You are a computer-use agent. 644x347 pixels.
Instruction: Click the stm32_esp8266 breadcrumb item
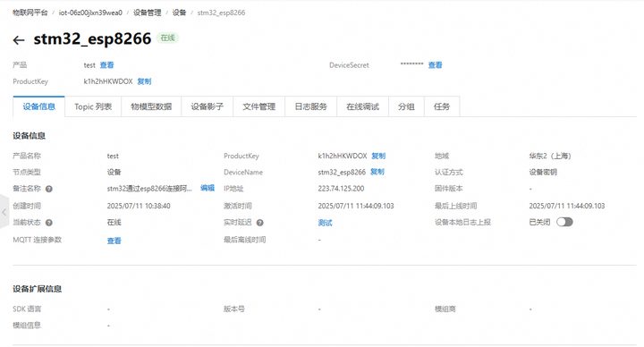[222, 13]
